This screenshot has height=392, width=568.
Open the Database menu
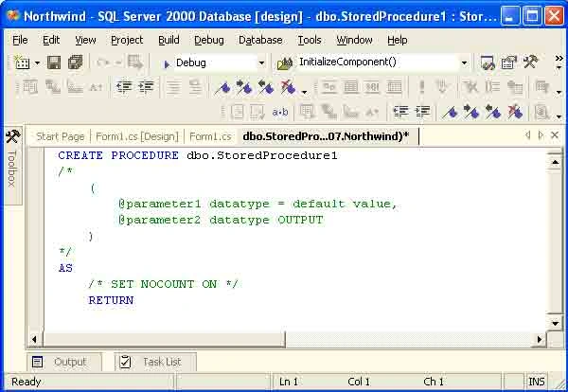(260, 40)
